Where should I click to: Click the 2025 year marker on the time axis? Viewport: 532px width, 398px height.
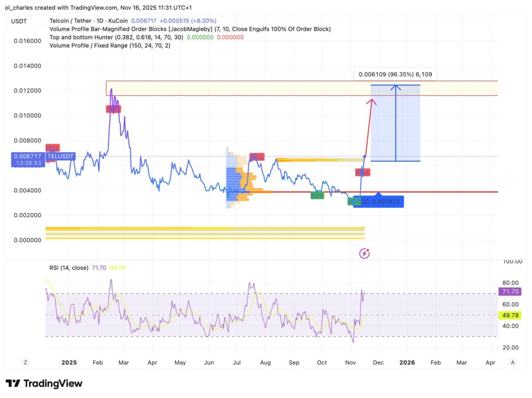click(69, 362)
